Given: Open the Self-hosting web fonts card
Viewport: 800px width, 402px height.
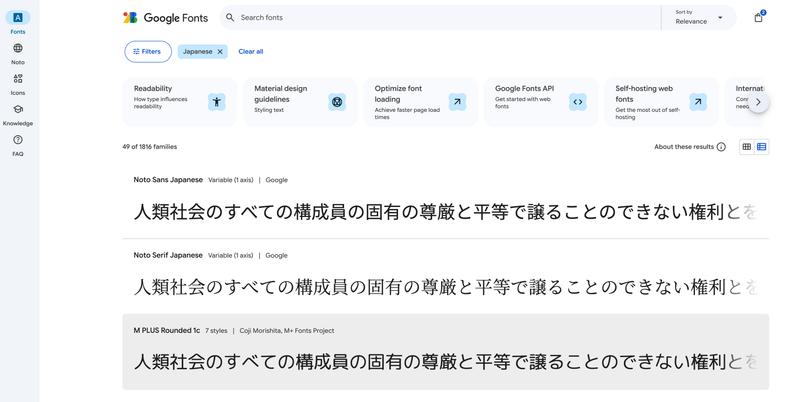Looking at the screenshot, I should point(661,102).
